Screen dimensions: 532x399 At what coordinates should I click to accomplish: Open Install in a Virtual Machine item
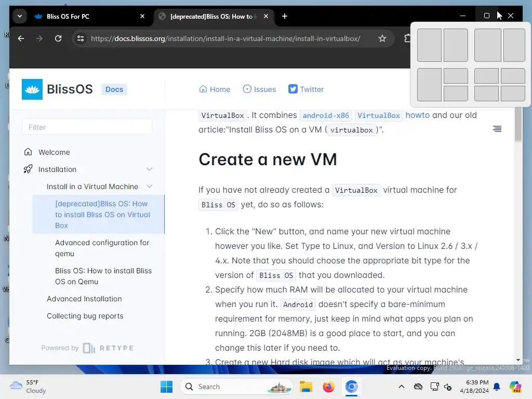(92, 187)
